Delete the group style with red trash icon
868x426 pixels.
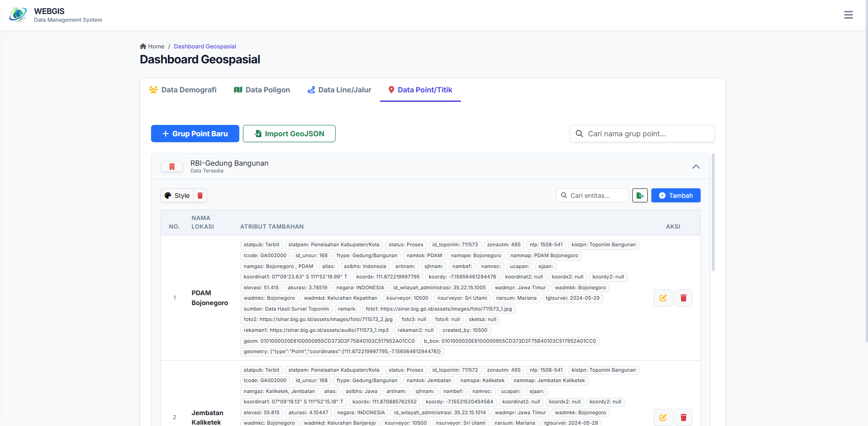[x=200, y=196]
